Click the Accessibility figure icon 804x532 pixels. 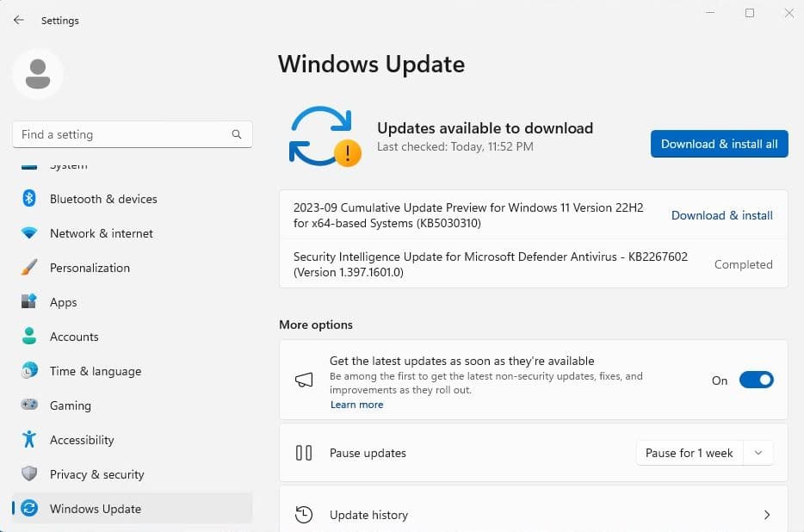pos(29,440)
